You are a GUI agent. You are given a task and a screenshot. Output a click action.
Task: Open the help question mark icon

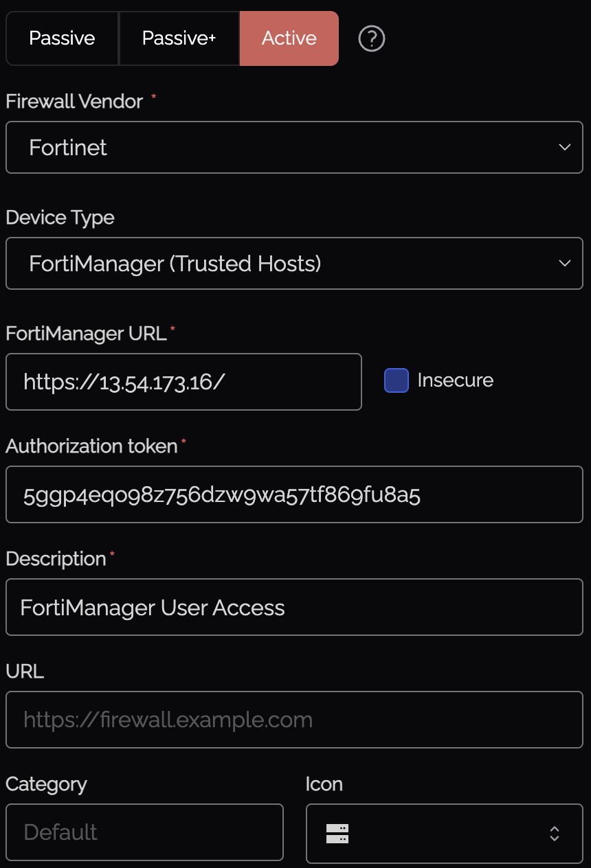coord(372,38)
